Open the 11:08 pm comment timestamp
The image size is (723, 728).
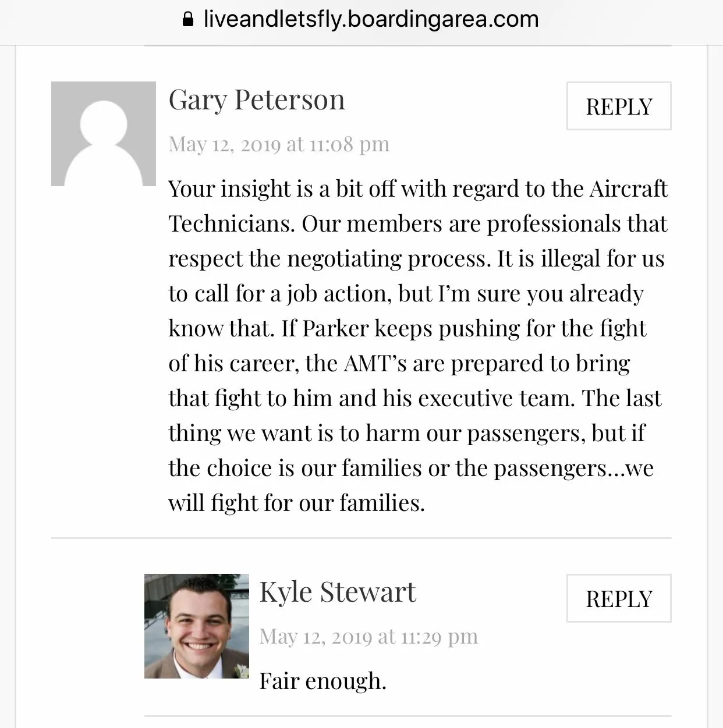point(279,144)
